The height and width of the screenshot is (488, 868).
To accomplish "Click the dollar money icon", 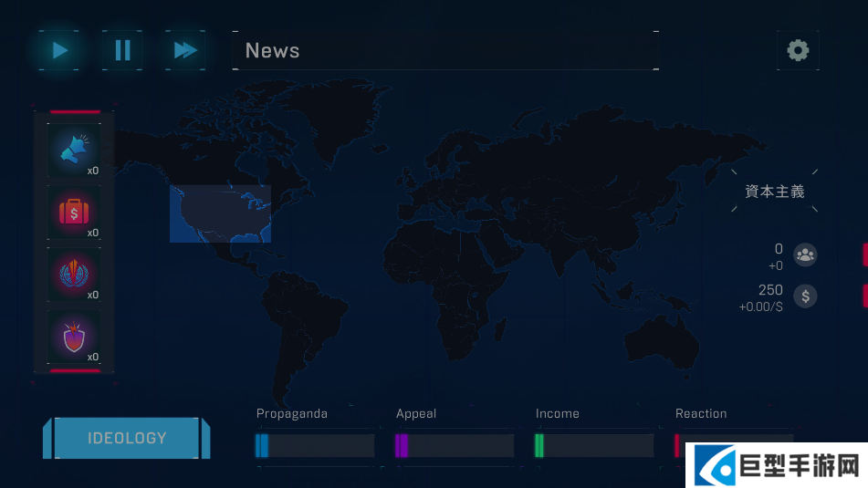I will tap(805, 296).
